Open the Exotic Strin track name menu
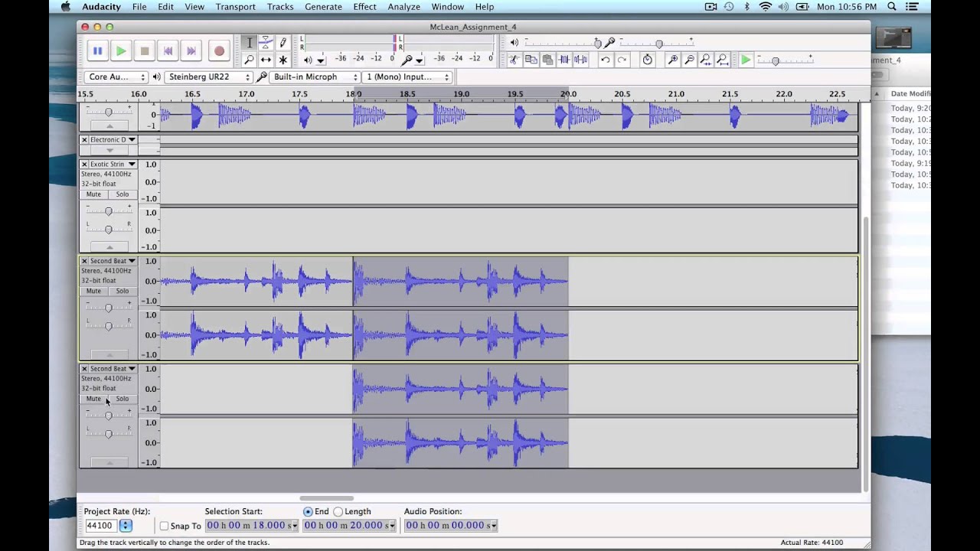The height and width of the screenshot is (551, 980). tap(113, 164)
